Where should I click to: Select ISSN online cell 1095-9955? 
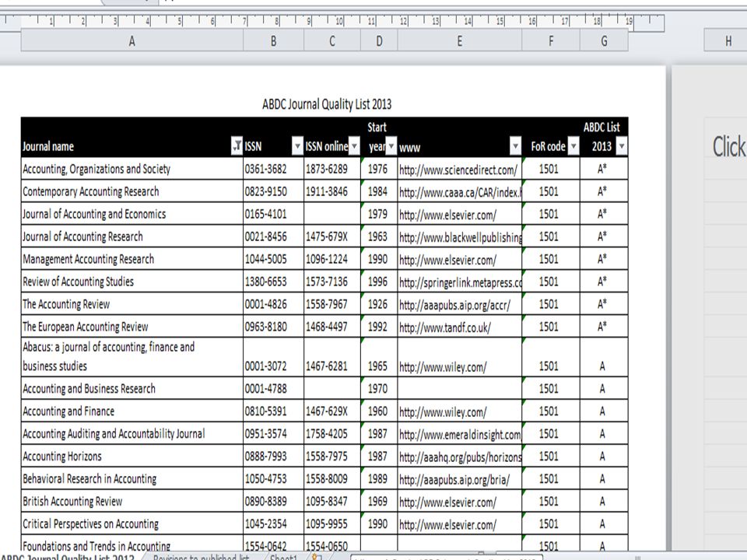332,523
